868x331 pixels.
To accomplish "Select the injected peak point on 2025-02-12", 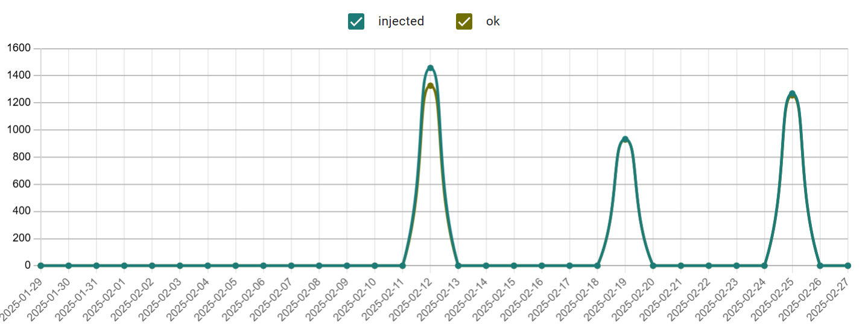I will pos(430,68).
